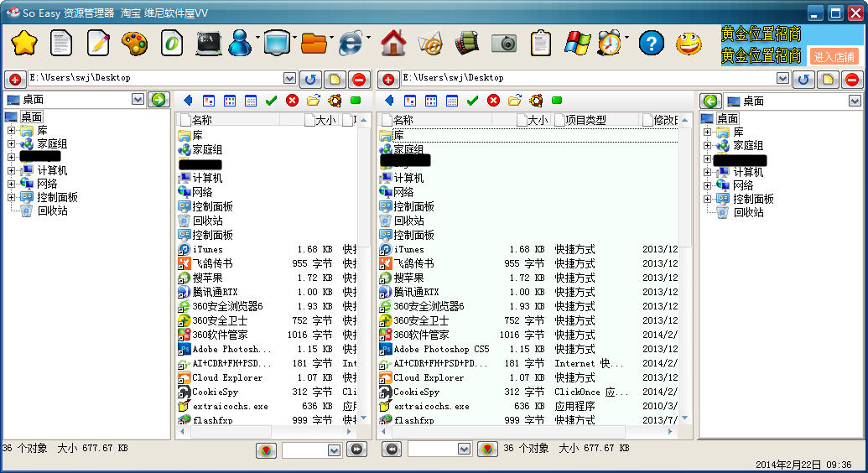Click left pane green checkmark icon
Viewport: 868px width, 473px height.
[271, 101]
